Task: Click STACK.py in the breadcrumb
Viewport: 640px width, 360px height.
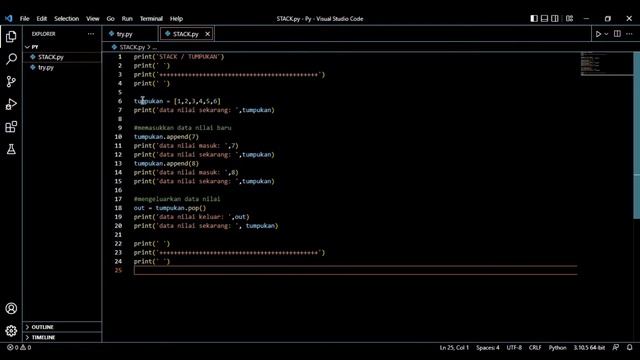Action: pyautogui.click(x=132, y=47)
